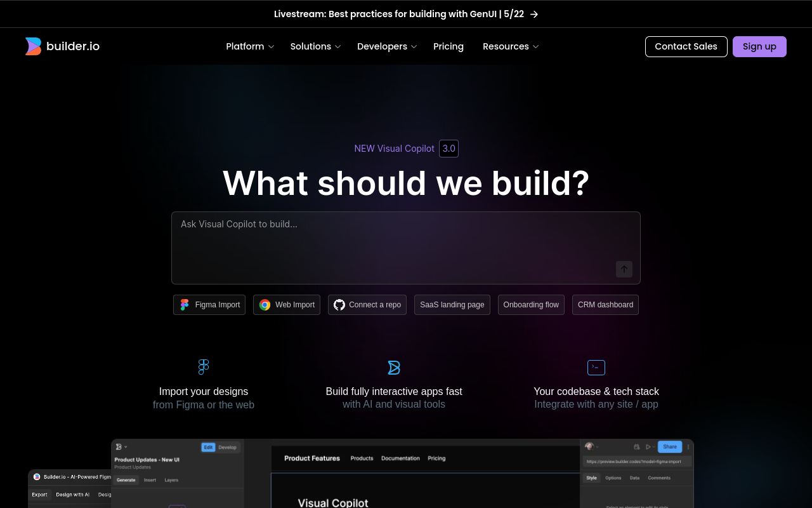Click the submit arrow in the prompt box
This screenshot has height=508, width=812.
click(624, 269)
